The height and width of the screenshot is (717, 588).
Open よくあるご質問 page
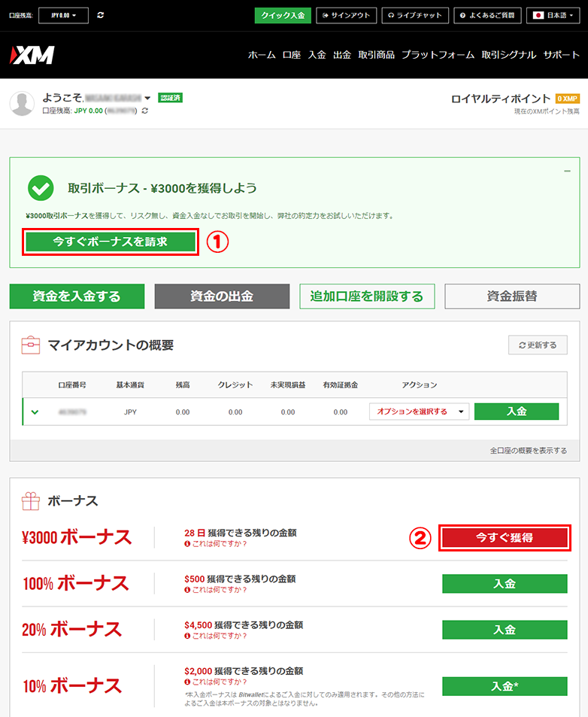click(487, 15)
